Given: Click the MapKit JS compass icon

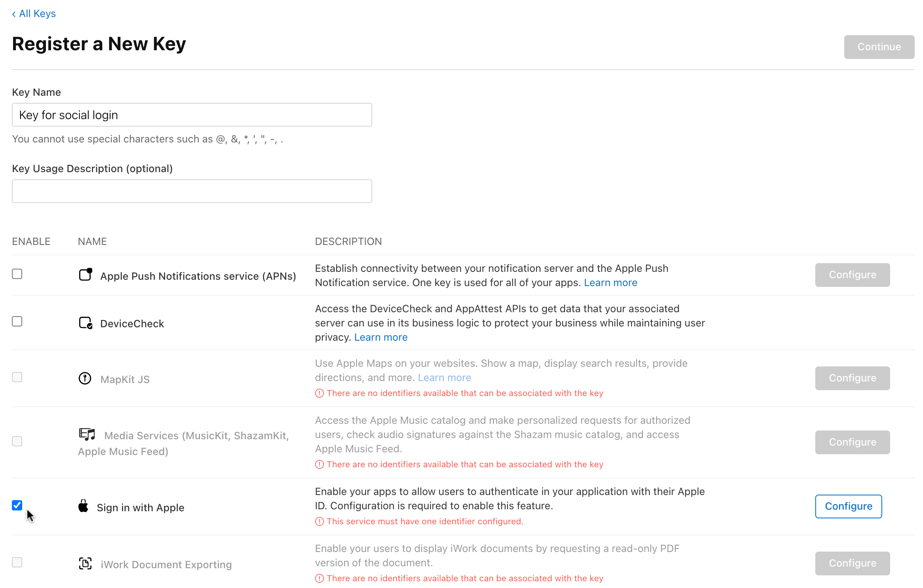Looking at the screenshot, I should click(x=85, y=378).
